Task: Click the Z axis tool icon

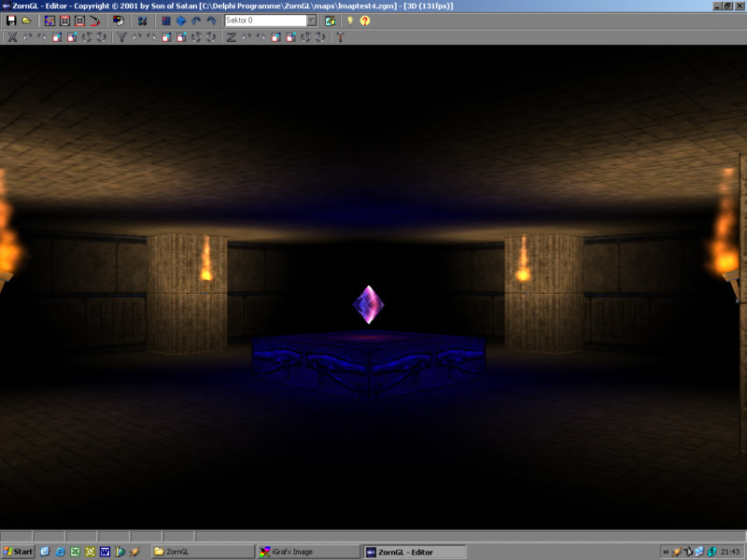Action: [231, 37]
